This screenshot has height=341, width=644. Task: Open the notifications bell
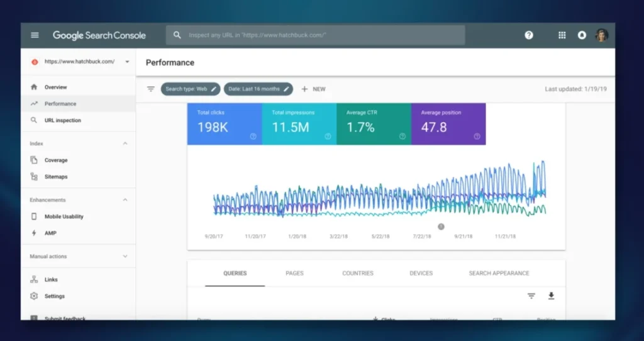(582, 35)
